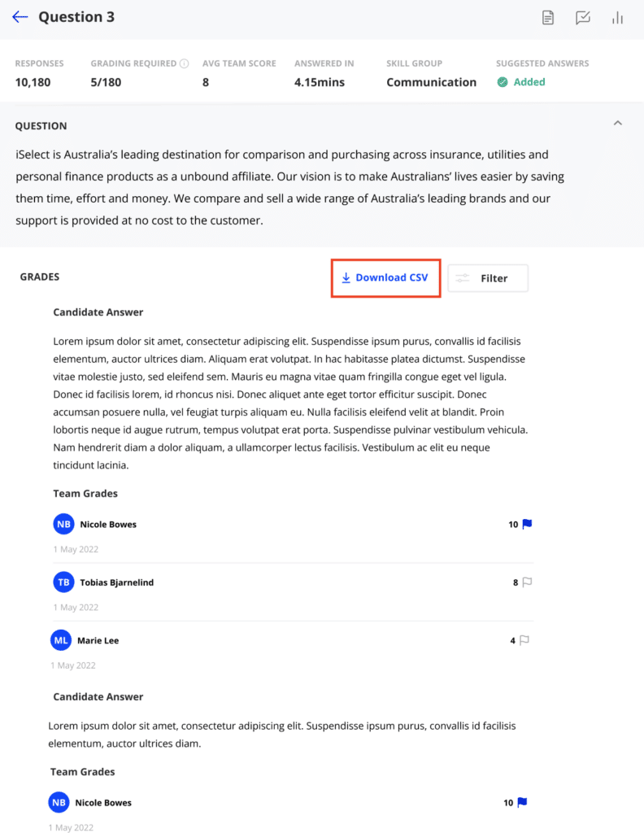This screenshot has height=833, width=644.
Task: Unflag Nicole Bowes' grade of 10 in first answer
Action: pos(527,525)
